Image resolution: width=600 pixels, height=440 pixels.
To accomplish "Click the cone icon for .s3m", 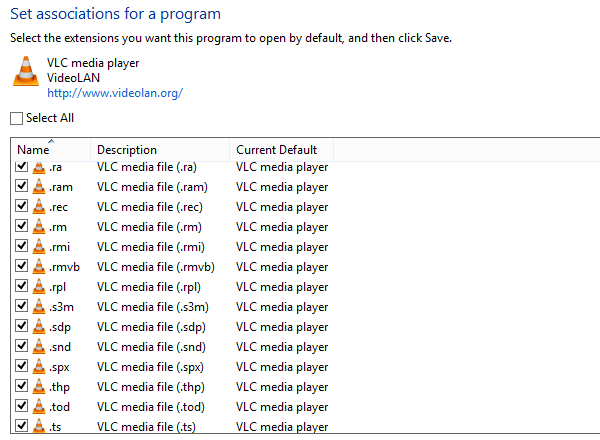I will 39,306.
